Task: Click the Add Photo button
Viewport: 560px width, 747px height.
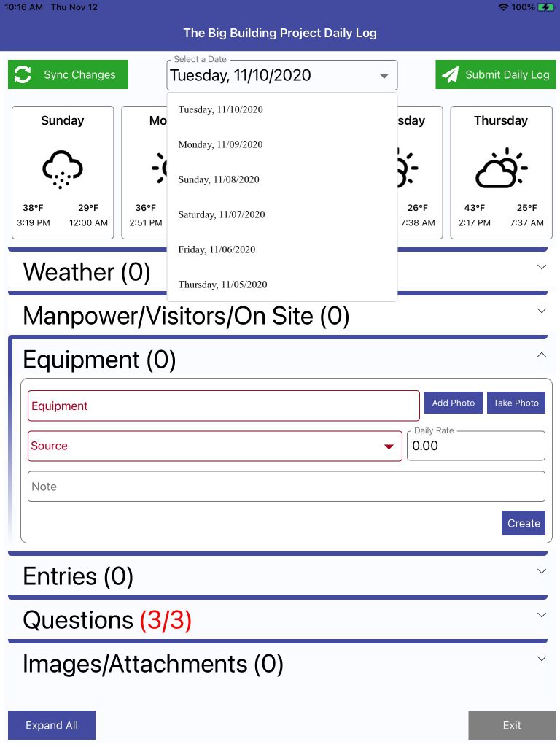Action: [454, 403]
